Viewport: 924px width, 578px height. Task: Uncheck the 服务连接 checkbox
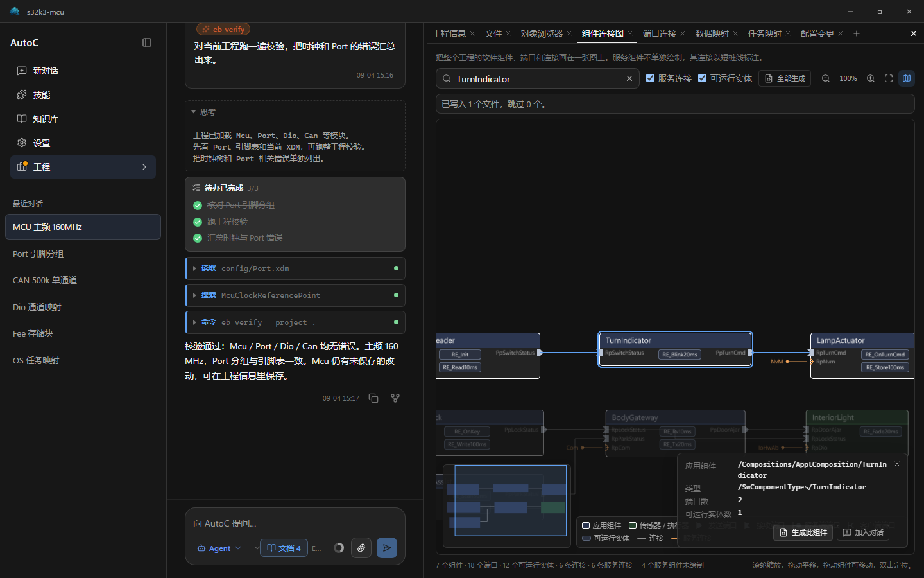[650, 78]
